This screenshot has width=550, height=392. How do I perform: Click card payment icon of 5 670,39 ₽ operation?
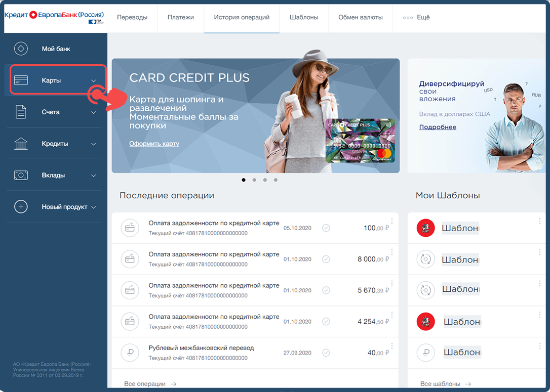[x=130, y=290]
